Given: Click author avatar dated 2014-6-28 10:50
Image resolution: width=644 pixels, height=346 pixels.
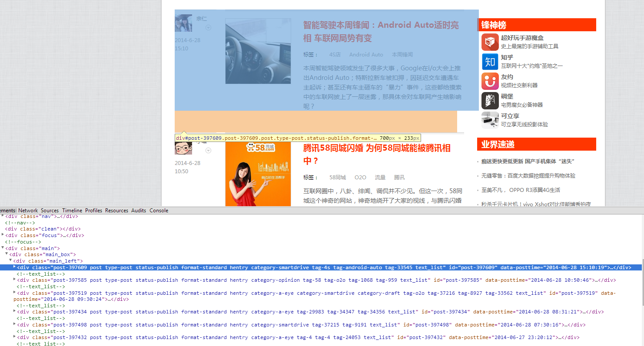Looking at the screenshot, I should (183, 147).
